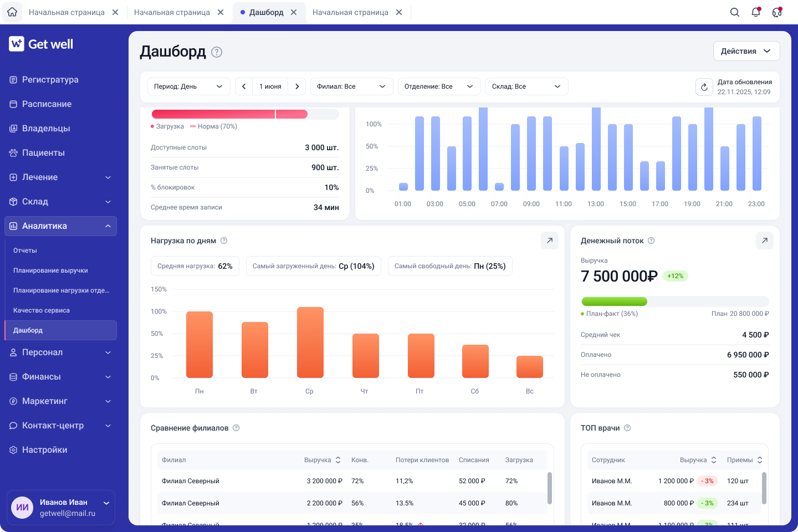The height and width of the screenshot is (532, 798).
Task: Open the Филиал: Все dropdown
Action: [x=351, y=86]
